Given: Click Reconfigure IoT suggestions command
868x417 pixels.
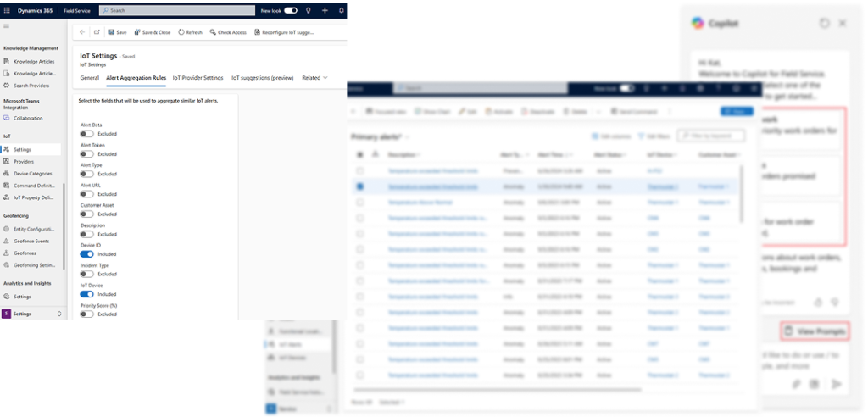Looking at the screenshot, I should coord(284,32).
